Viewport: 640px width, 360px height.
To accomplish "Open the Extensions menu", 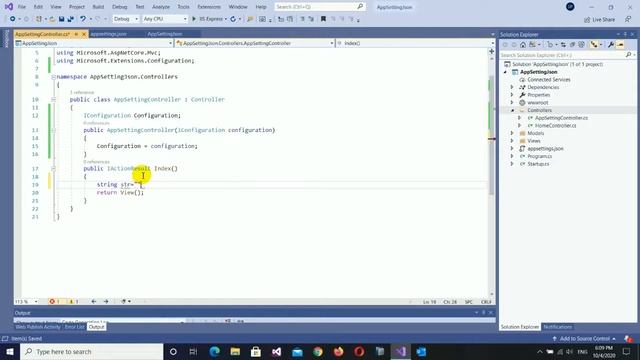I will click(209, 7).
